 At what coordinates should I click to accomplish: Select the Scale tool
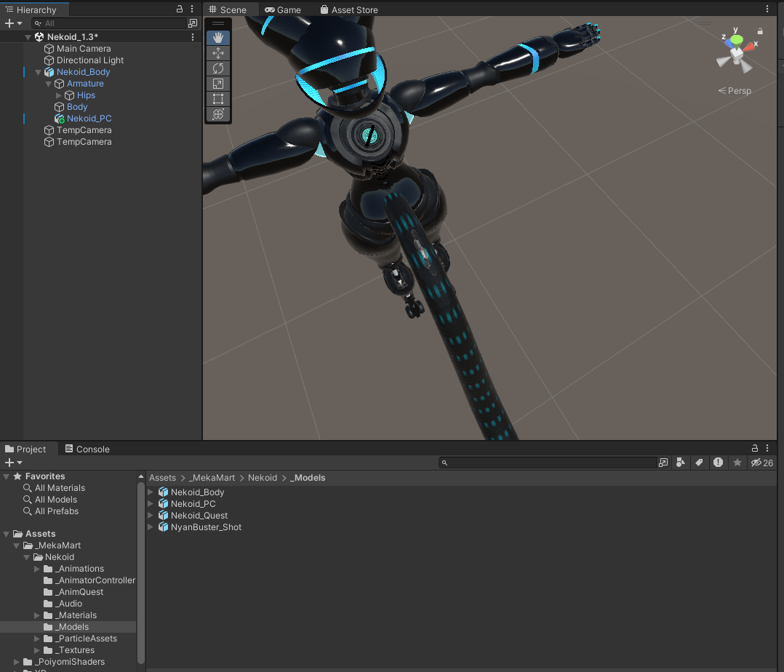217,84
